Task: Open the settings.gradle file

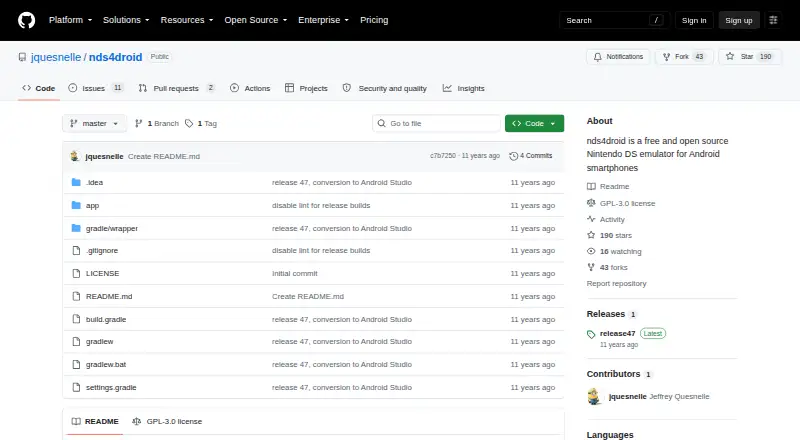Action: [x=111, y=387]
